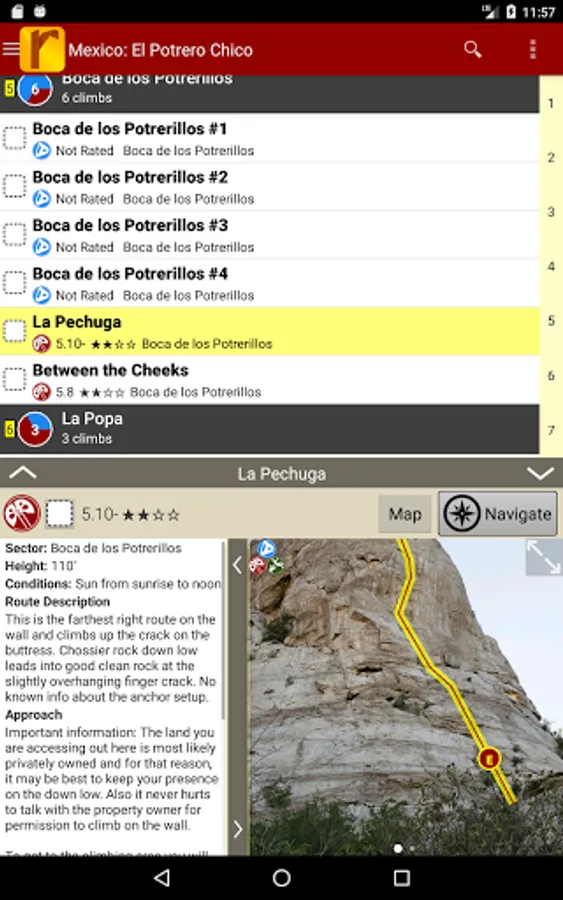Jump to index 7 on side strip
Screen dimensions: 563x900
(x=551, y=430)
